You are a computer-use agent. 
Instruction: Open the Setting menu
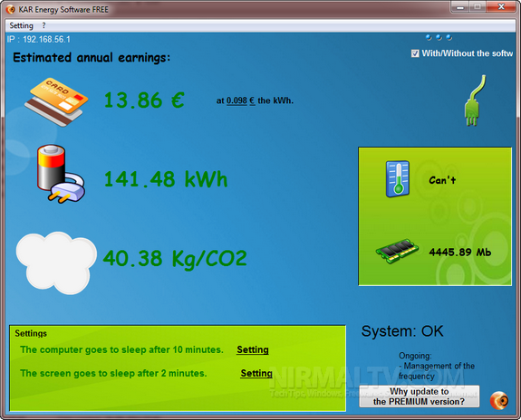point(21,25)
